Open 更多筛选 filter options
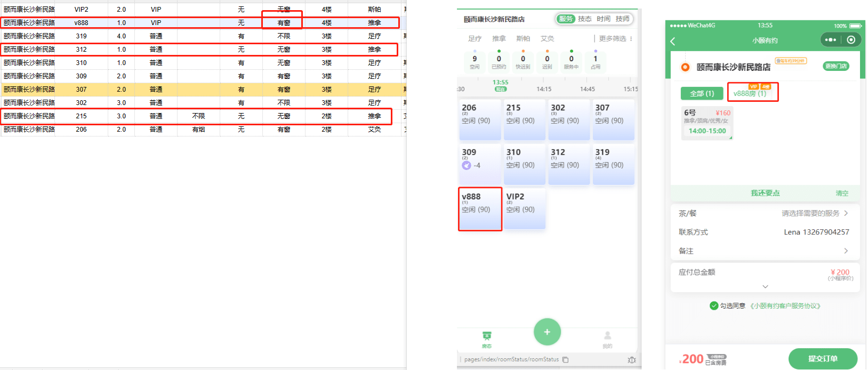 [x=613, y=39]
